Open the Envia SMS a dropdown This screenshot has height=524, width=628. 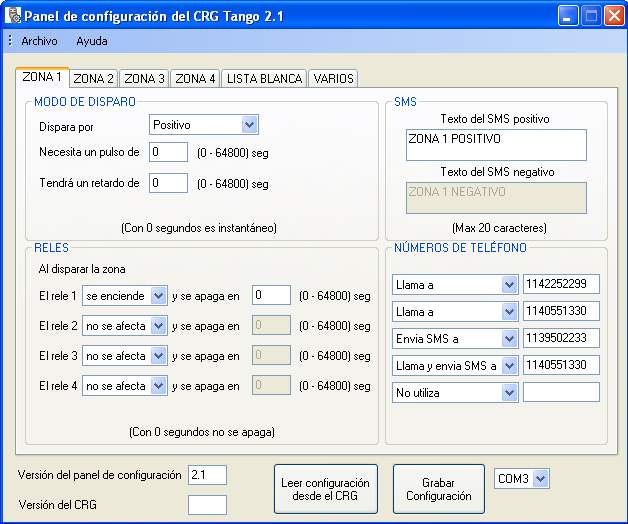455,339
